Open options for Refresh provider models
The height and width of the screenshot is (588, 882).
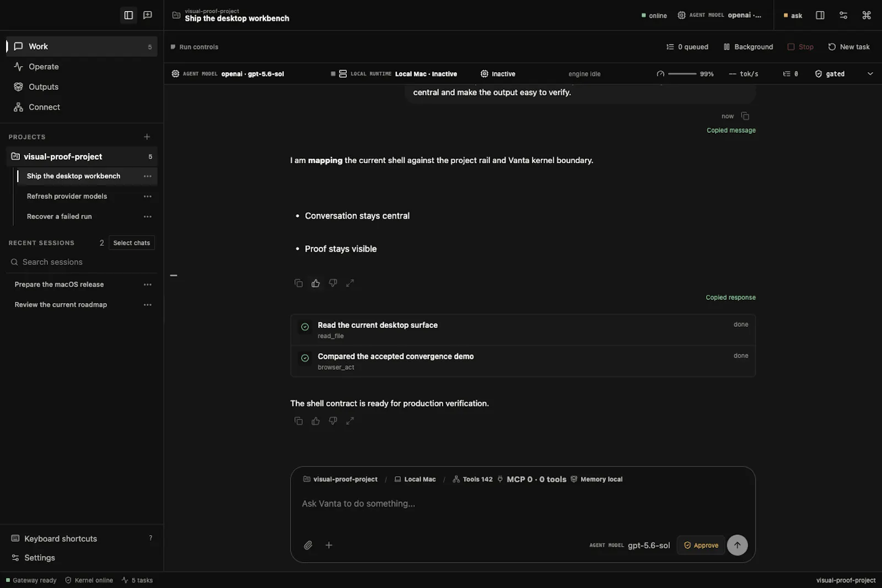148,197
